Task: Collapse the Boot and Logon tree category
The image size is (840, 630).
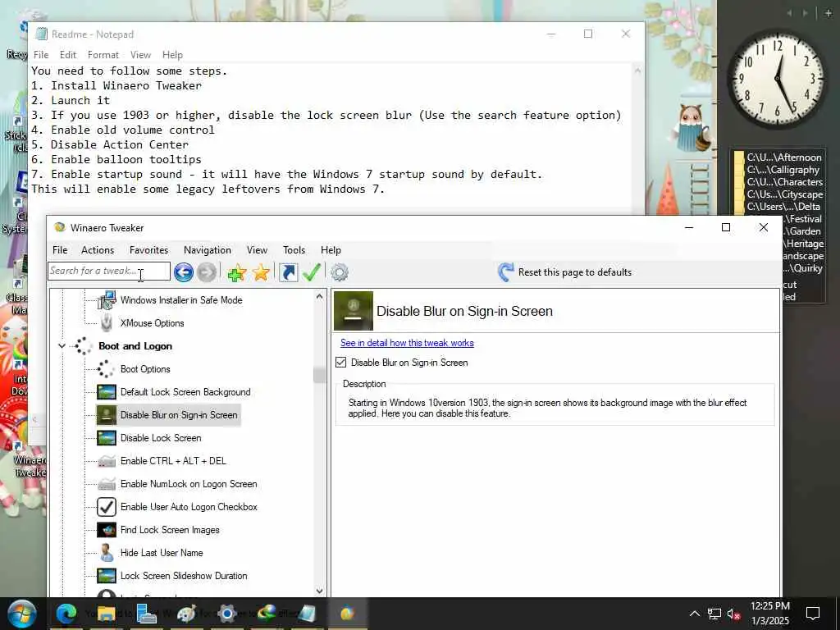Action: pos(62,346)
